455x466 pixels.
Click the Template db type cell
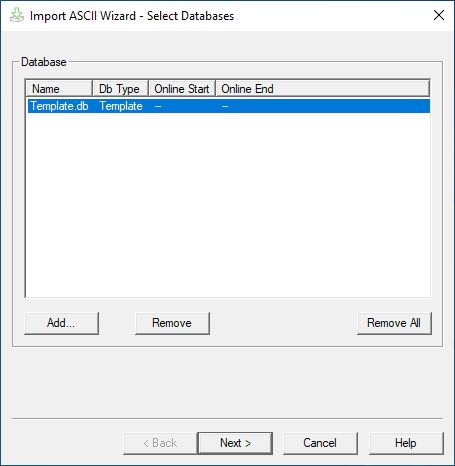[x=121, y=106]
